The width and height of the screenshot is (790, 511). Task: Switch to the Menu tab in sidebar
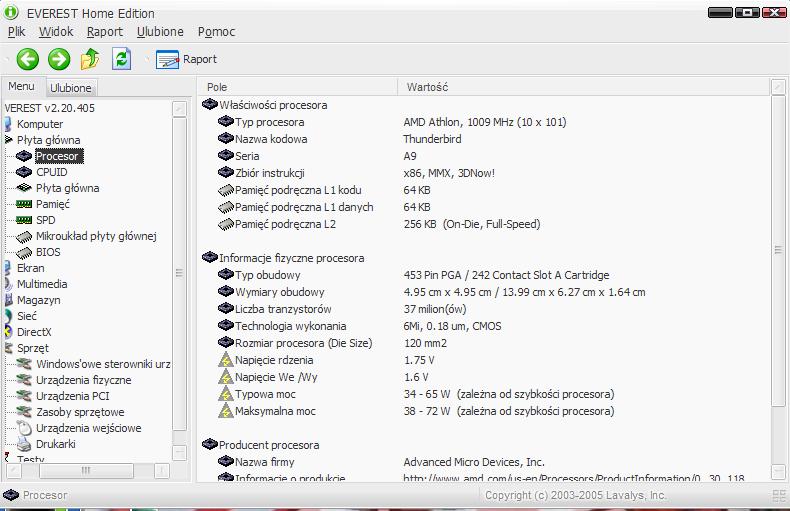21,86
